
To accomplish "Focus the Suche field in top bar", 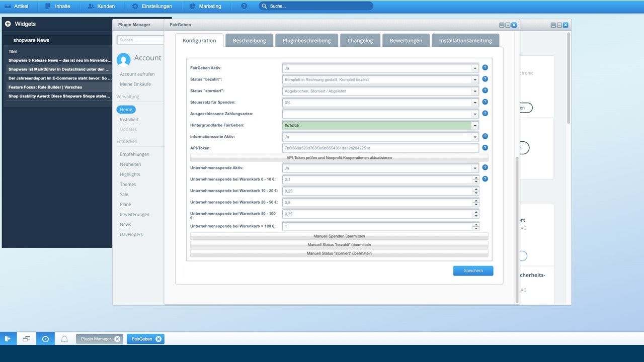I will 316,6.
